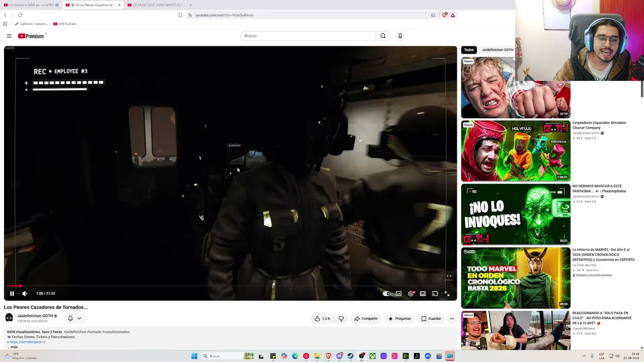644x362 pixels.
Task: Go to YouTube Premium home logo
Action: pos(31,36)
